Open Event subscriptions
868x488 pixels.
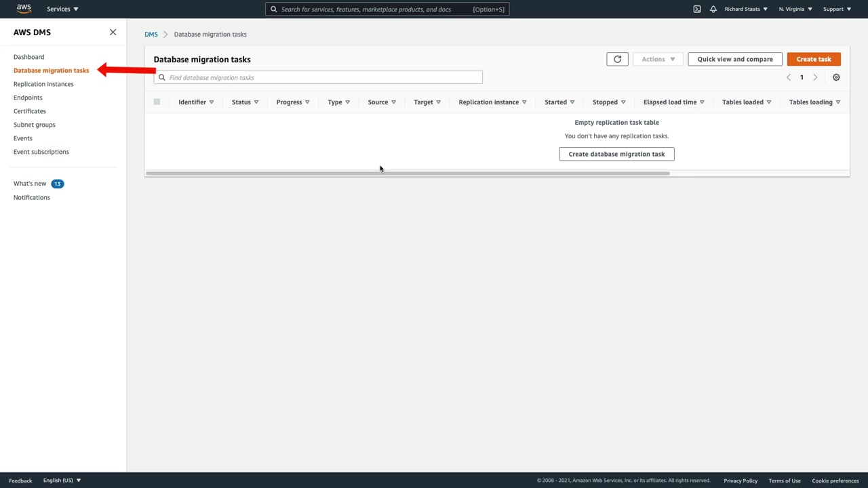point(41,152)
